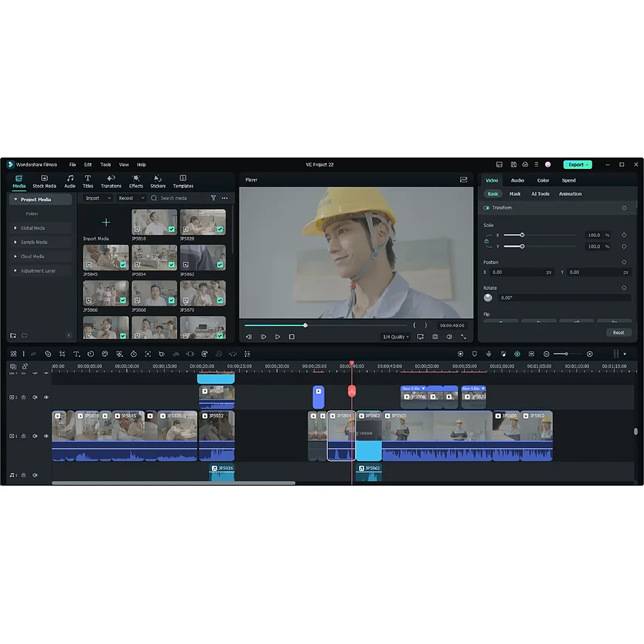Open the color palette tool in timeline toolbar
Screen dimensions: 644x644
(x=104, y=354)
